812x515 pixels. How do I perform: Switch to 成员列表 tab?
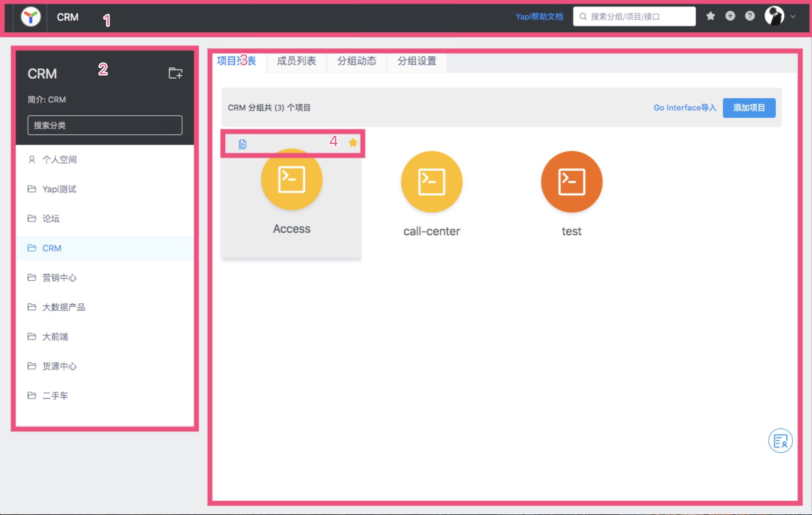click(x=297, y=61)
